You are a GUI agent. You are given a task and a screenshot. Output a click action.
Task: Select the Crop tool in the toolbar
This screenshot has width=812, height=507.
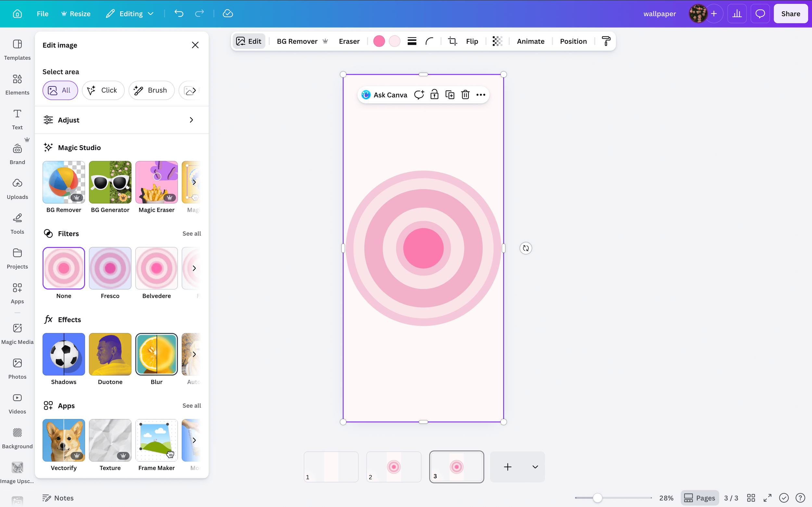click(452, 41)
